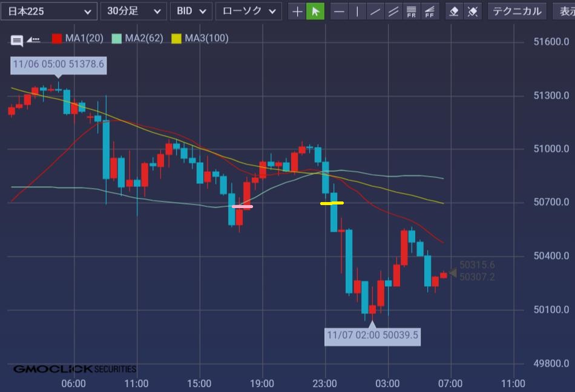Choose the trend line drawing tool
The image size is (575, 392).
point(375,11)
